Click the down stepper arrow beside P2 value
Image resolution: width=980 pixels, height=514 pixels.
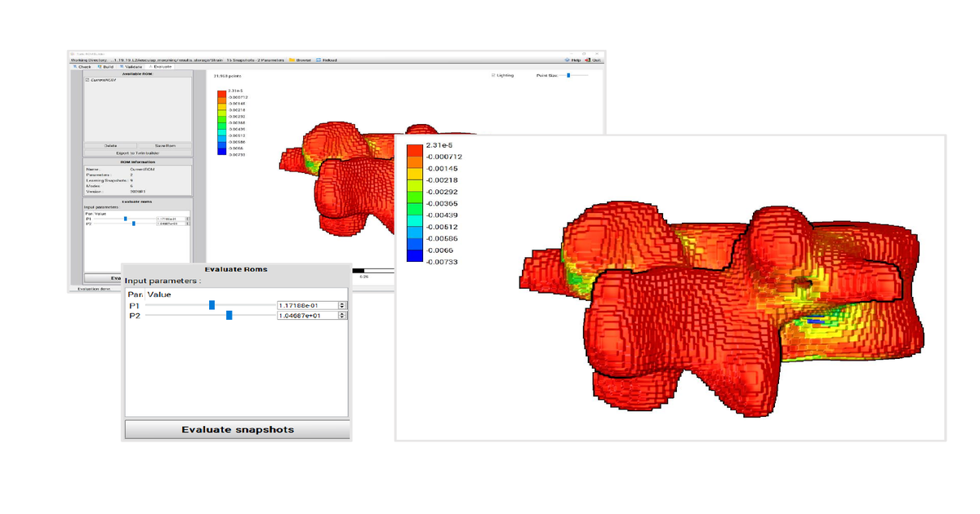[x=342, y=317]
